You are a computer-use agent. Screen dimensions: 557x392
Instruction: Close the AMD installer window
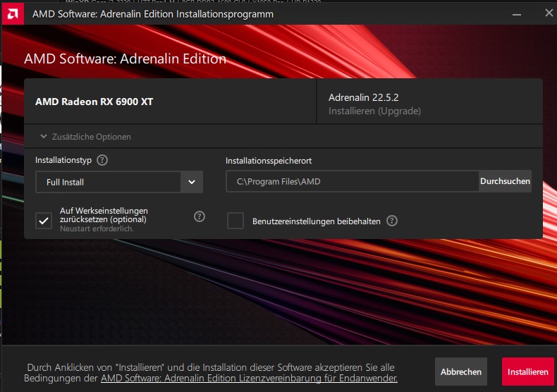click(549, 13)
